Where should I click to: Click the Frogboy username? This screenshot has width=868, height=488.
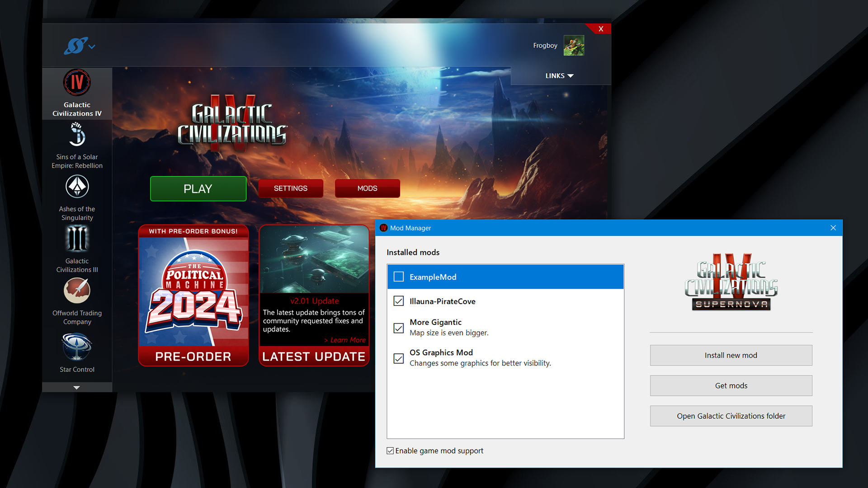pyautogui.click(x=545, y=46)
